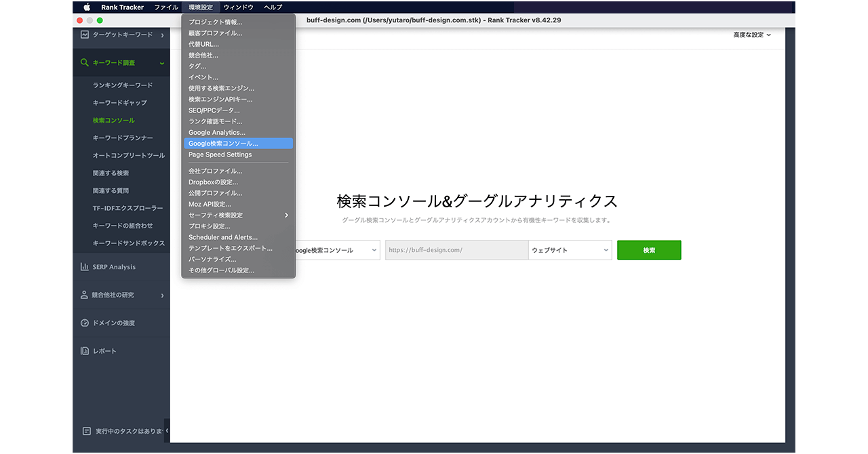Expand the 高度な設定 advanced settings dropdown

(x=752, y=35)
